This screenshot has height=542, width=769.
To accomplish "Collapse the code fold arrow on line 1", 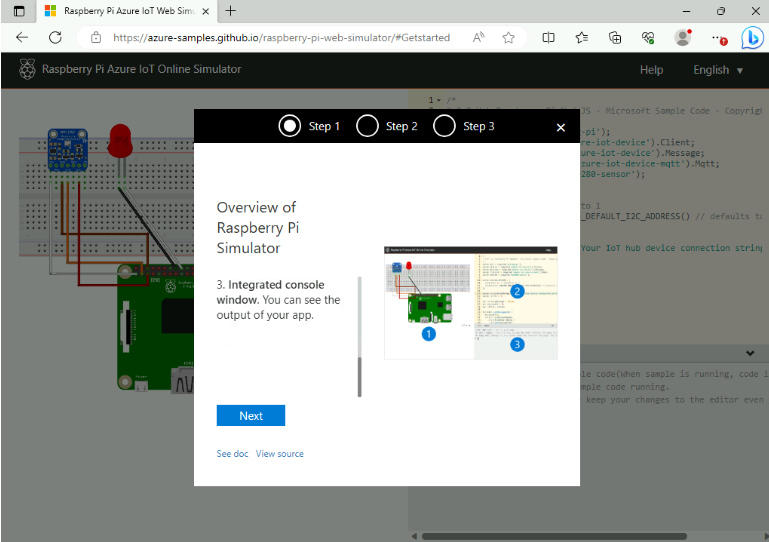I will coord(439,100).
